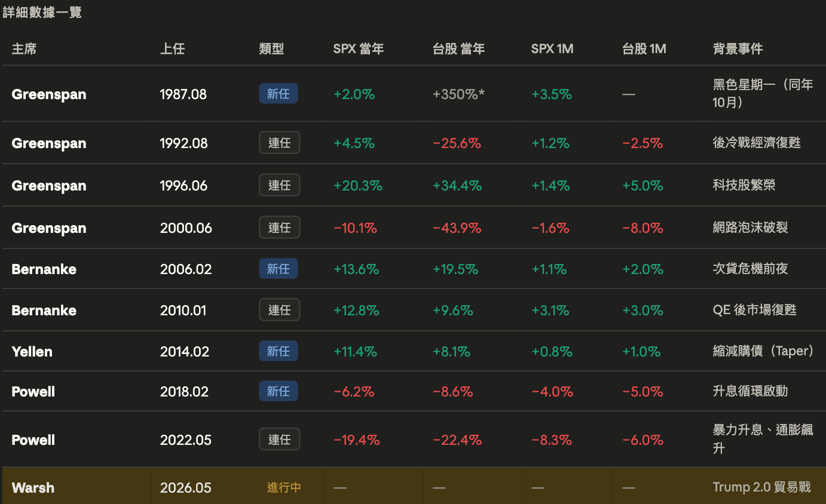Select the +20.3% SPX yearly value
The height and width of the screenshot is (504, 826).
(x=357, y=186)
